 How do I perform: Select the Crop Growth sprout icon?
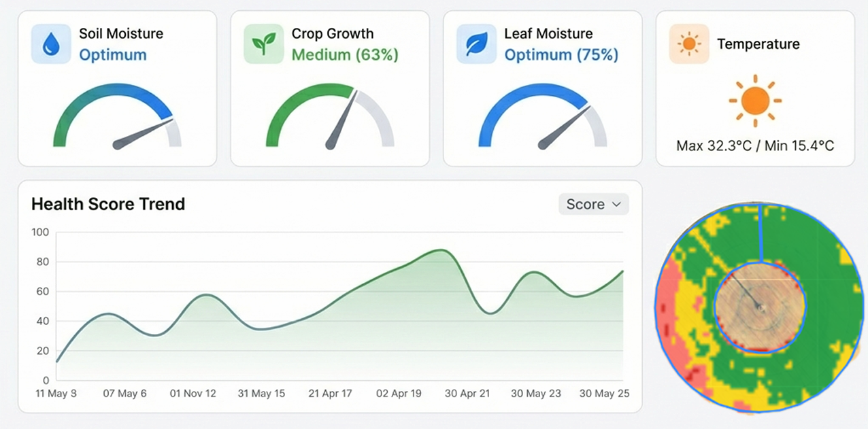tap(264, 44)
